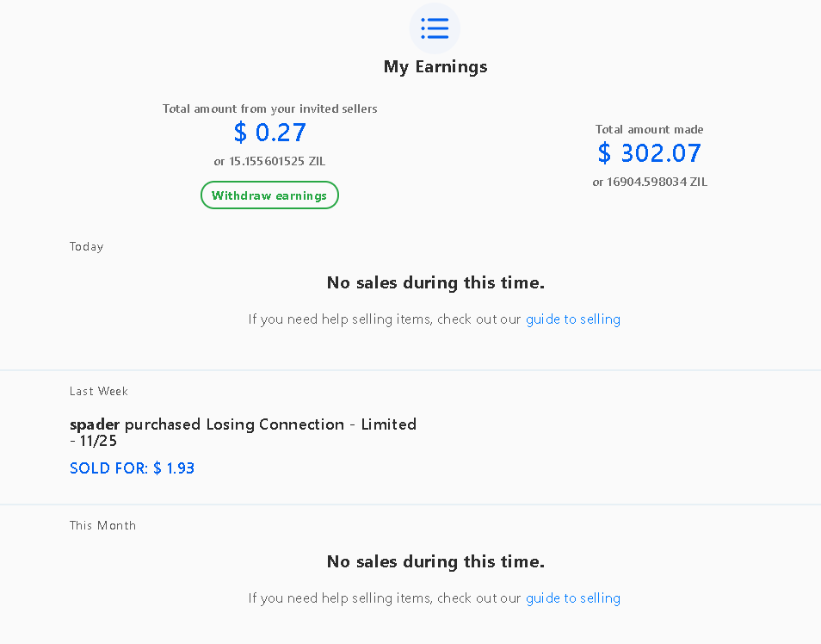Click the Last Week section label
Image resolution: width=821 pixels, height=644 pixels.
click(x=99, y=391)
